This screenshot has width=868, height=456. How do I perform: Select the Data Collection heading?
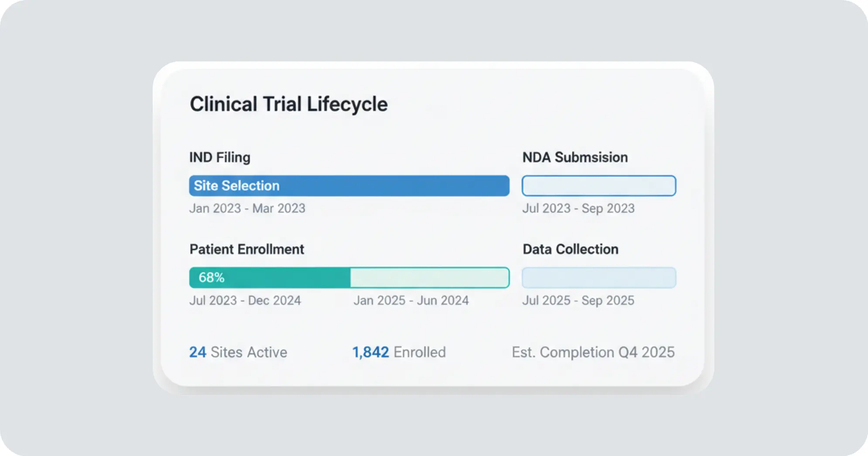(x=571, y=249)
